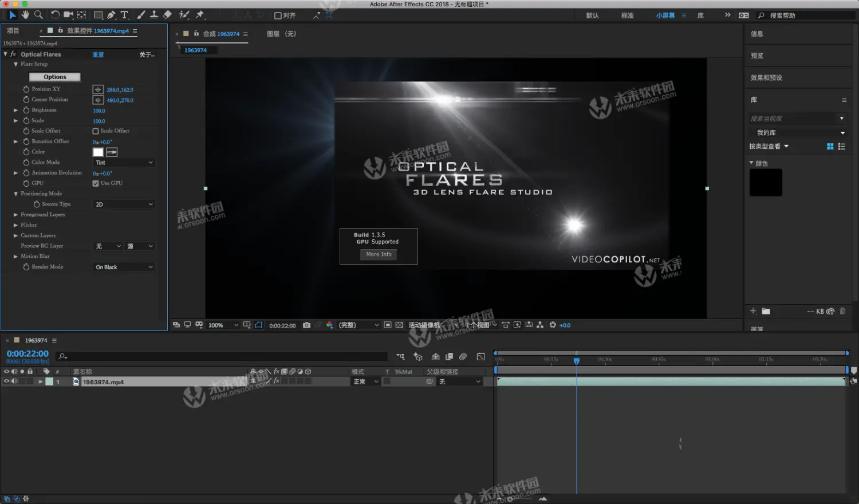Switch to the 图层 (无) viewer tab
Image resolution: width=859 pixels, height=504 pixels.
point(281,34)
